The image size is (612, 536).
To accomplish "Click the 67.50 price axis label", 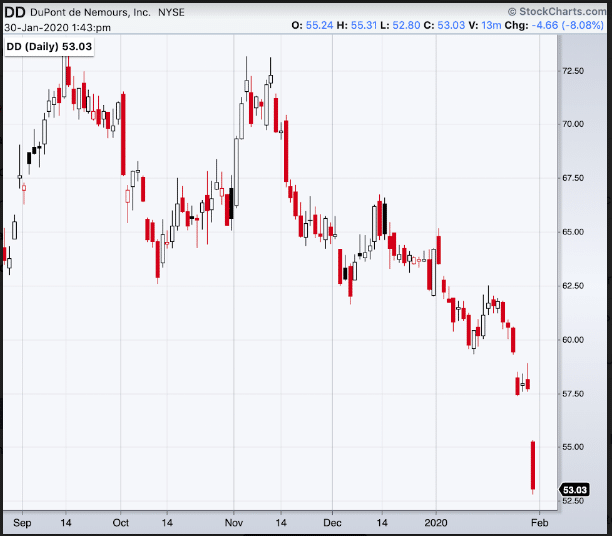I will pos(573,178).
